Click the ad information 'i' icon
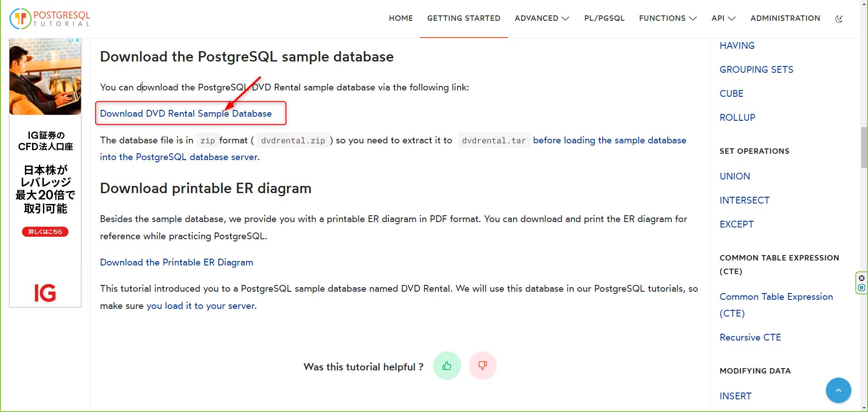Screen dimensions: 868x412 pos(71,40)
